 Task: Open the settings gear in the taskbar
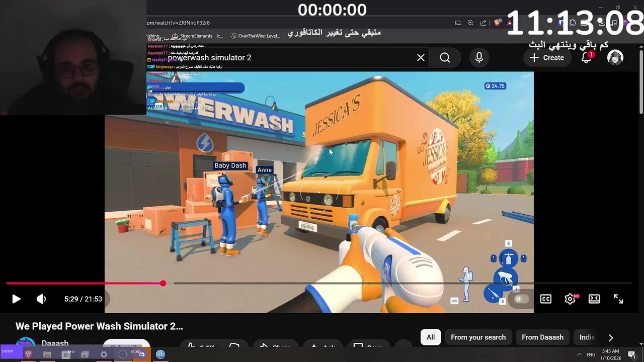[104, 354]
